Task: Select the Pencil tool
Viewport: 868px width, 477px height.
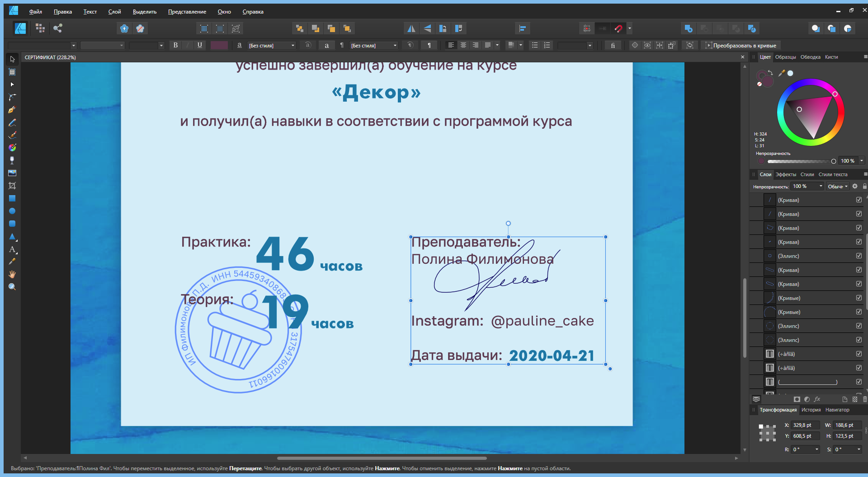Action: [x=12, y=122]
